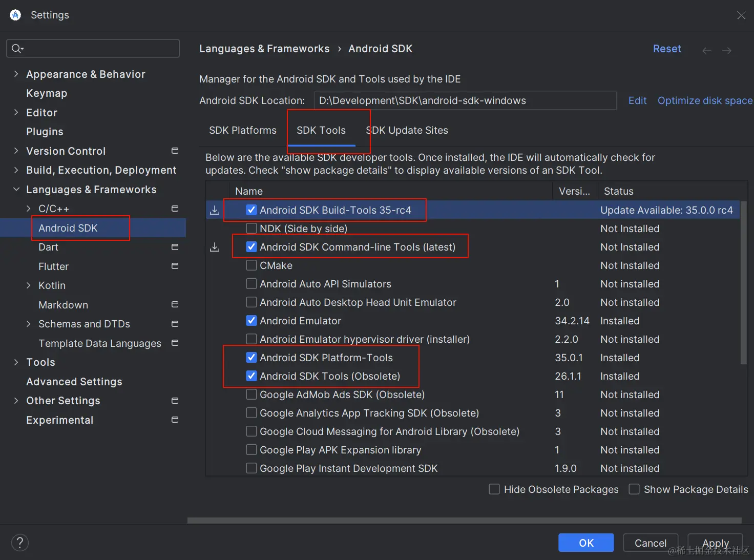Open the SDK Update Sites tab
Image resolution: width=754 pixels, height=560 pixels.
point(407,130)
